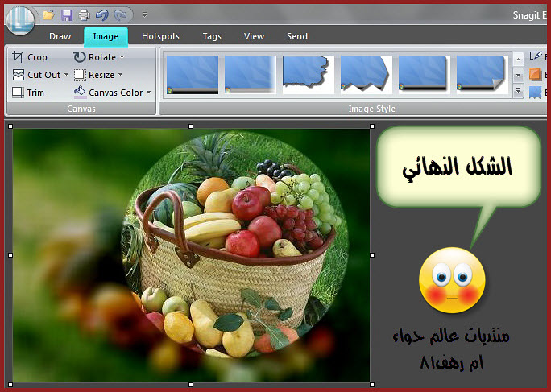The width and height of the screenshot is (551, 392).
Task: Open the Resize dropdown menu
Action: pyautogui.click(x=120, y=75)
